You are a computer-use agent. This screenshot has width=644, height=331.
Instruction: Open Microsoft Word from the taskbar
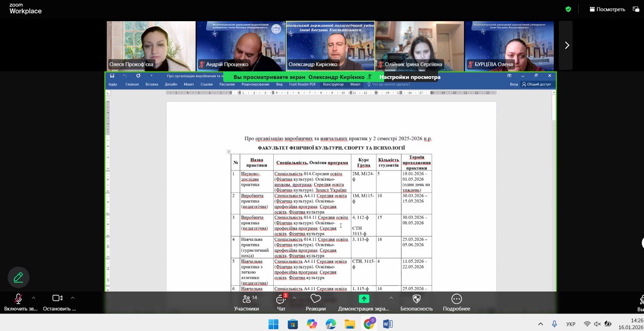[x=387, y=324]
